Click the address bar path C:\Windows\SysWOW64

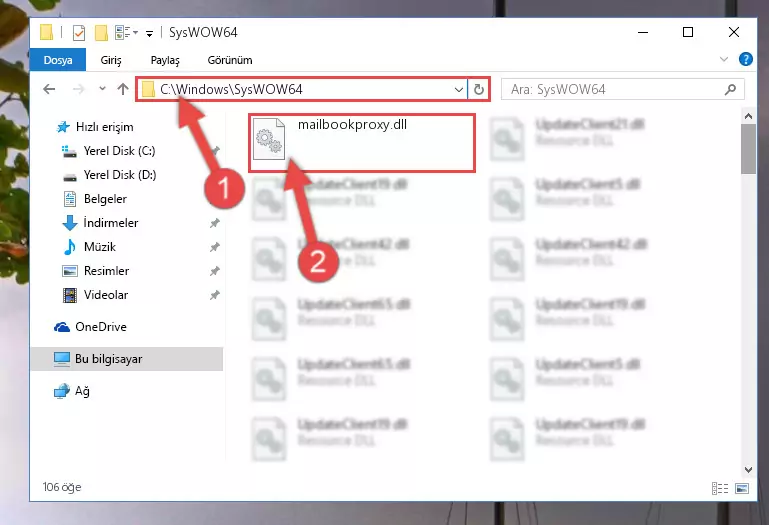[231, 89]
